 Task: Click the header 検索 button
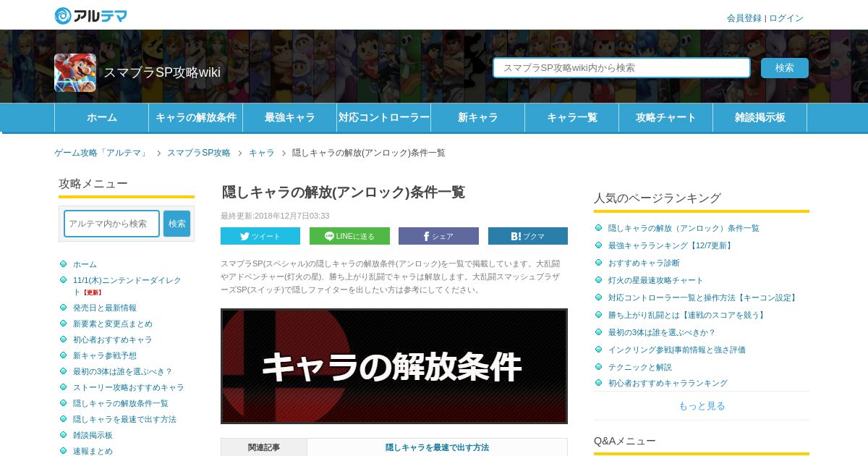pyautogui.click(x=785, y=68)
